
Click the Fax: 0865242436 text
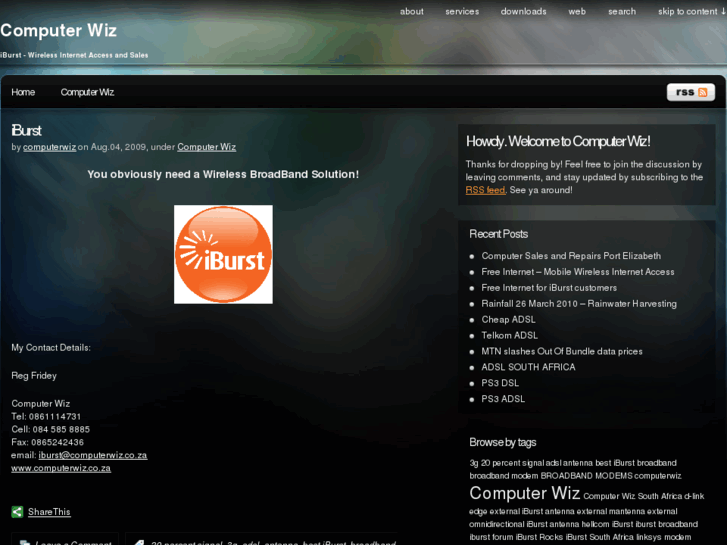(47, 442)
